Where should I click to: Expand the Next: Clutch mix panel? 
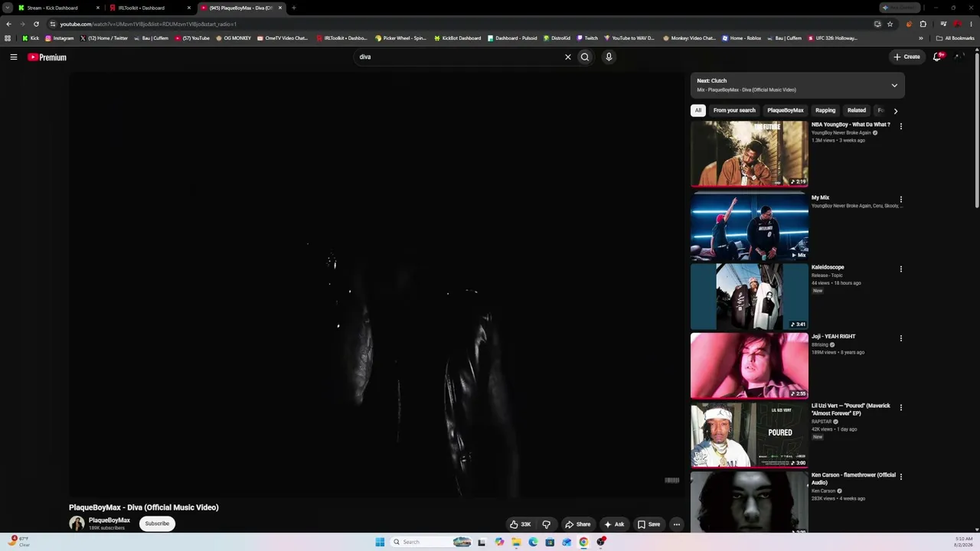(894, 85)
